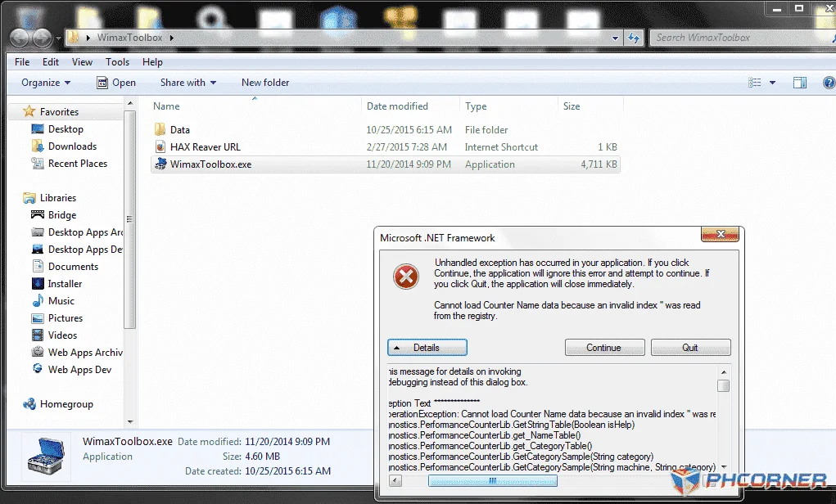836x504 pixels.
Task: Open Recent Places in Favorites
Action: click(x=78, y=163)
